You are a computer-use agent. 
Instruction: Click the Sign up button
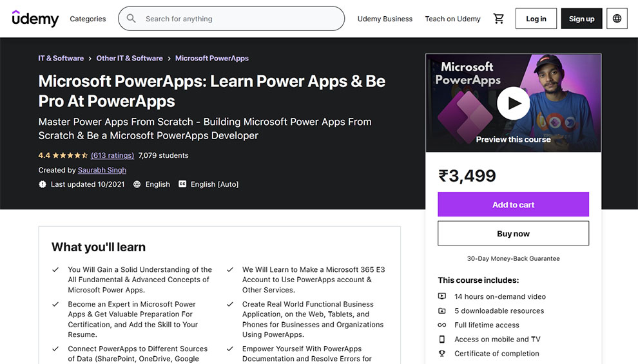581,19
